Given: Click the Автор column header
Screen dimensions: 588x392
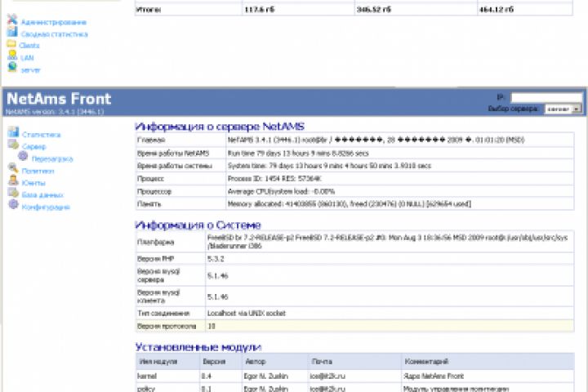Looking at the screenshot, I should click(x=255, y=362).
